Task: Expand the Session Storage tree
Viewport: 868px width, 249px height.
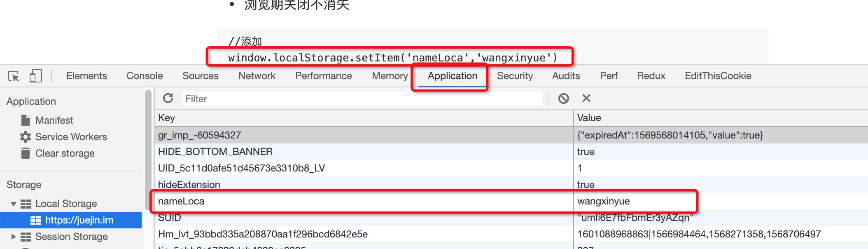Action: coord(14,237)
